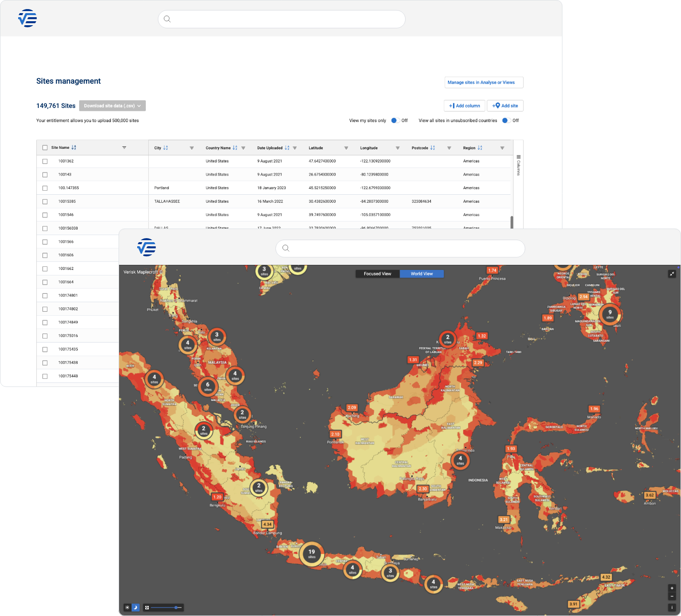This screenshot has width=681, height=616.
Task: Switch map to light mode sun icon
Action: click(128, 607)
